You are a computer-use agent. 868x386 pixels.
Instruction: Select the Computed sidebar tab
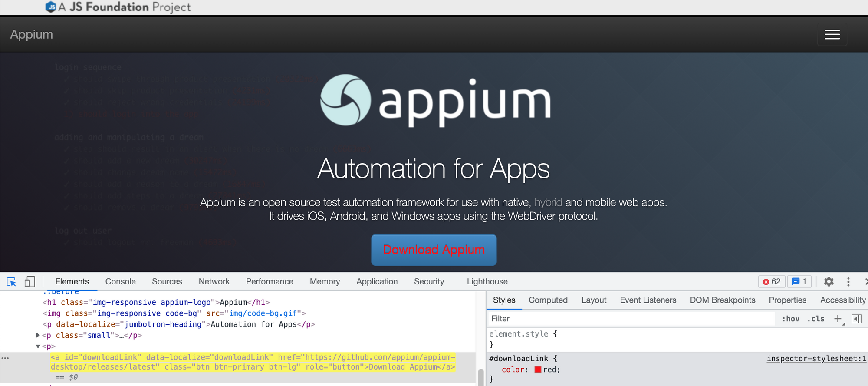(548, 300)
